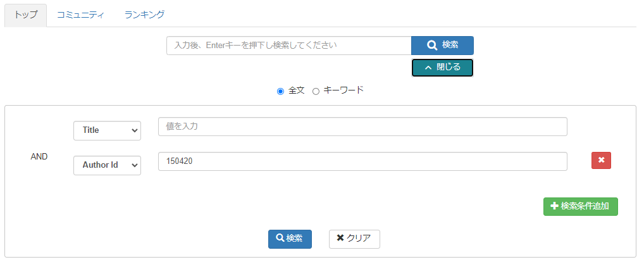The image size is (644, 262).
Task: Click the 検索条件追加 button label
Action: coord(585,206)
